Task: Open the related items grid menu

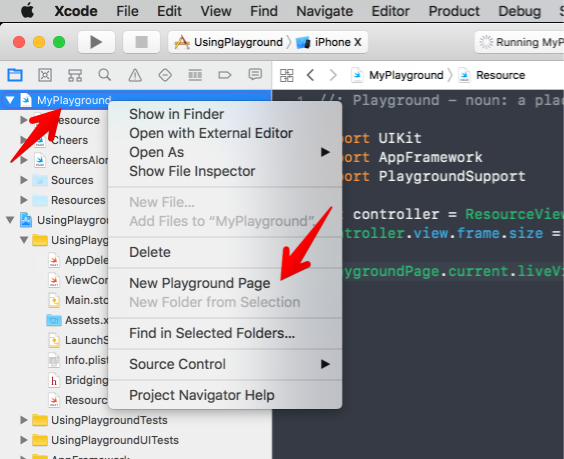Action: [x=287, y=75]
